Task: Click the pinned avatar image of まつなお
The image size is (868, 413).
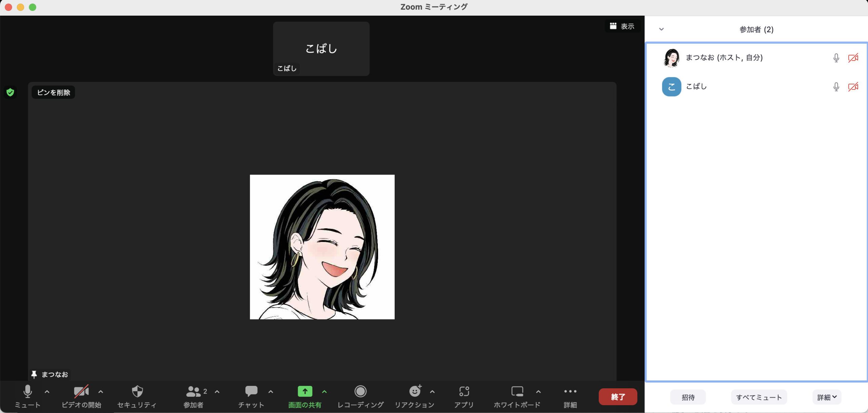Action: click(x=322, y=247)
